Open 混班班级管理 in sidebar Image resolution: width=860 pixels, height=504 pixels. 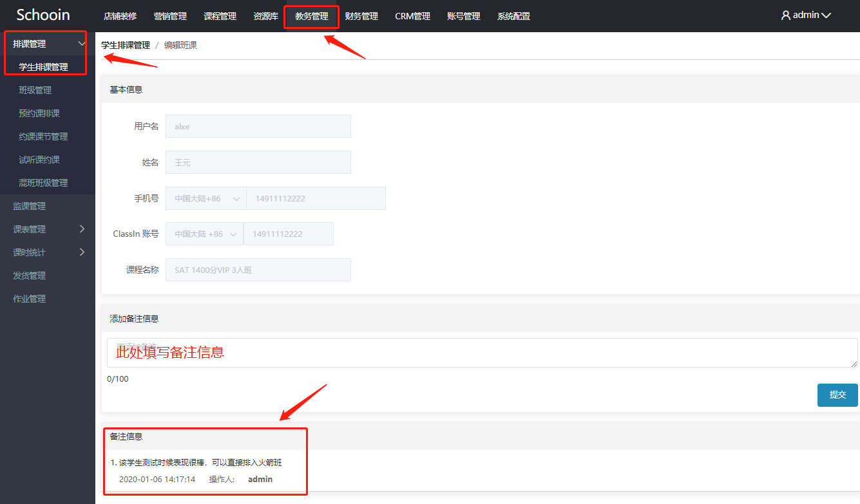pyautogui.click(x=43, y=183)
